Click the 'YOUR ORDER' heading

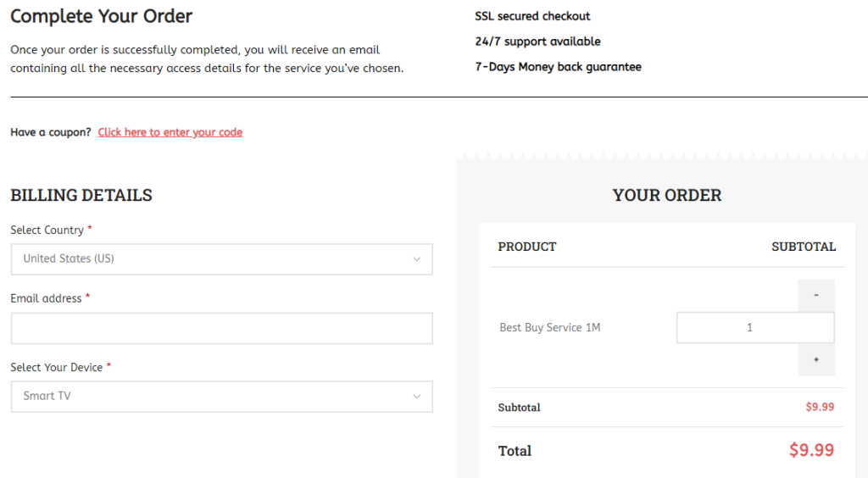coord(667,196)
